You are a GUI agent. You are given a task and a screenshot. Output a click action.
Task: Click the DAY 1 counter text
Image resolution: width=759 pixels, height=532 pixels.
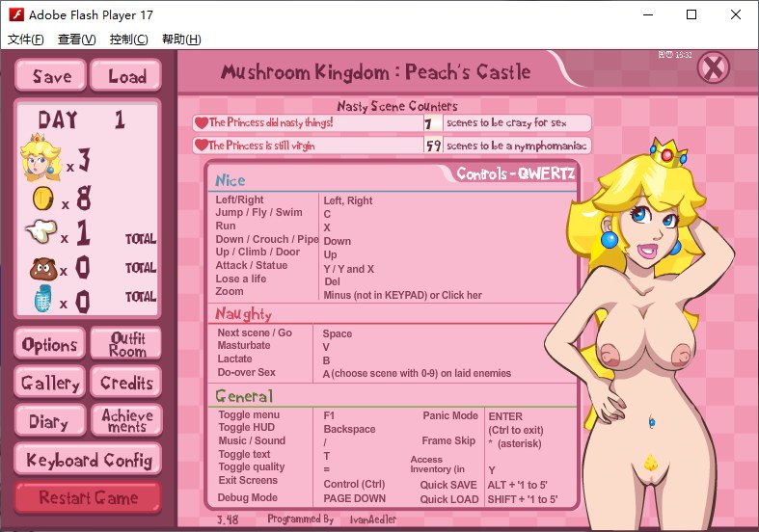pos(81,119)
